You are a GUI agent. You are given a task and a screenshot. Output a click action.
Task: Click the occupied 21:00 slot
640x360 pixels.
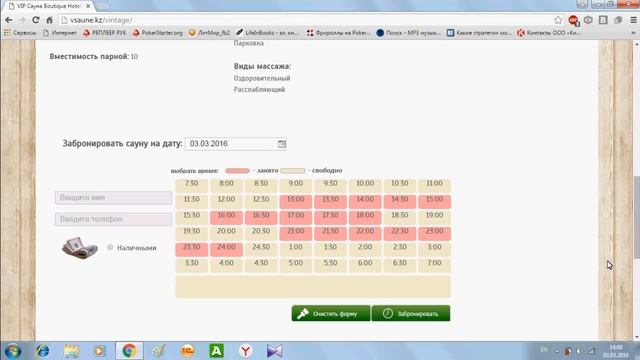point(296,233)
